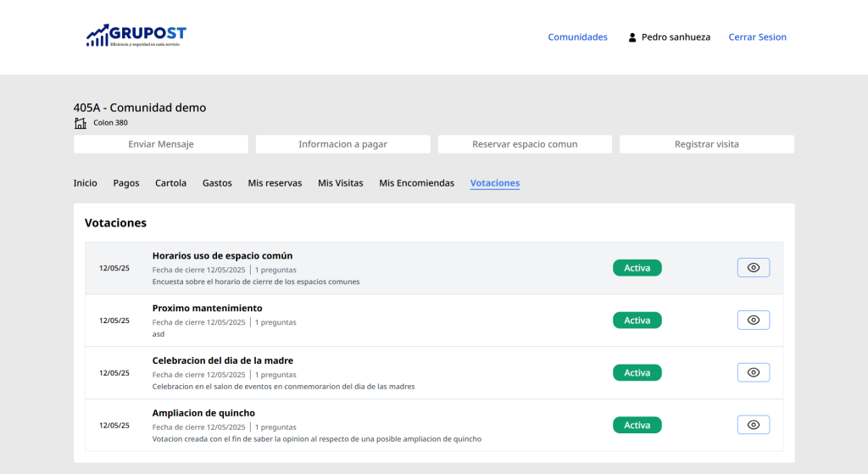Screen dimensions: 868x474
Task: Open the Mis Encomiendas tab
Action: [x=416, y=183]
